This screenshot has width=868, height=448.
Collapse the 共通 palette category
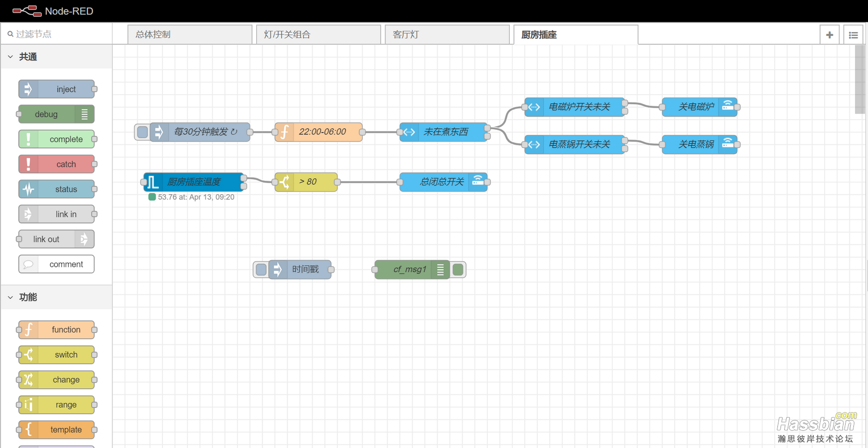pos(56,57)
